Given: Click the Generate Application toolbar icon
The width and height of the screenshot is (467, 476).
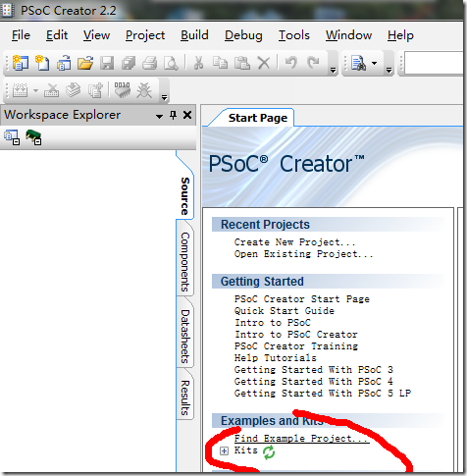Looking at the screenshot, I should (95, 90).
